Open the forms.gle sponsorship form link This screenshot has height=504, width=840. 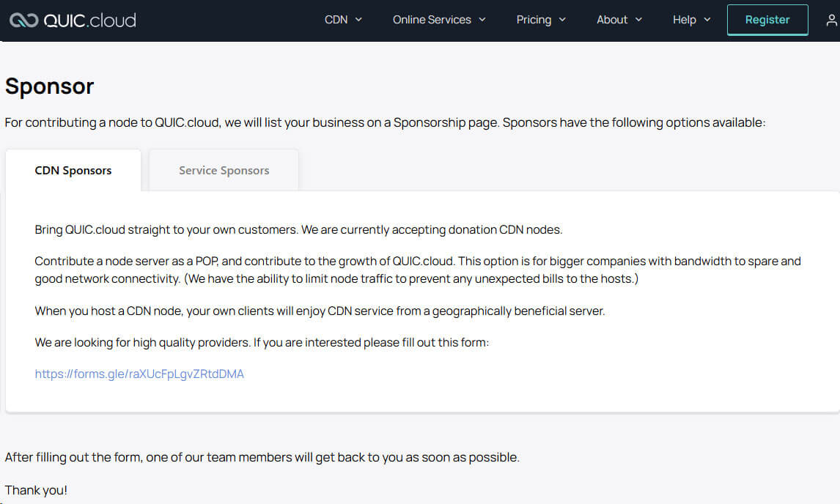click(x=139, y=374)
